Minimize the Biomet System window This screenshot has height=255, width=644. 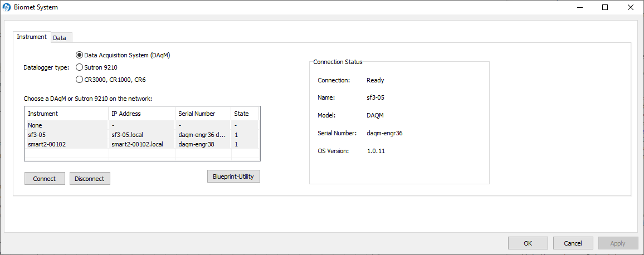pos(579,8)
